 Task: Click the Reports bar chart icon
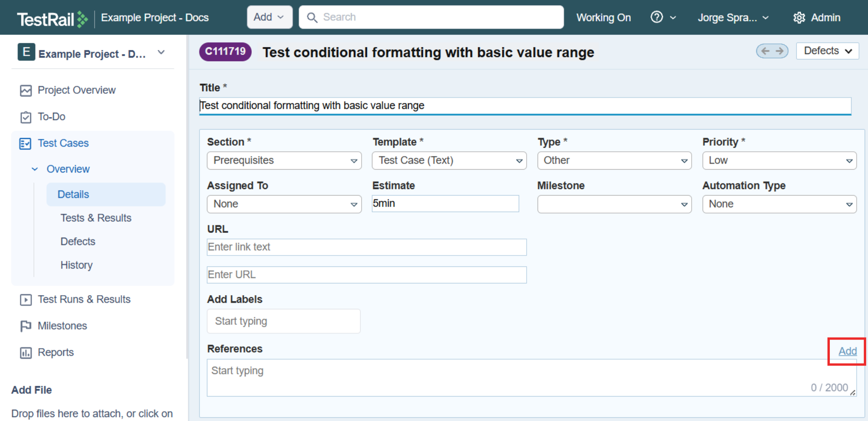[x=25, y=353]
